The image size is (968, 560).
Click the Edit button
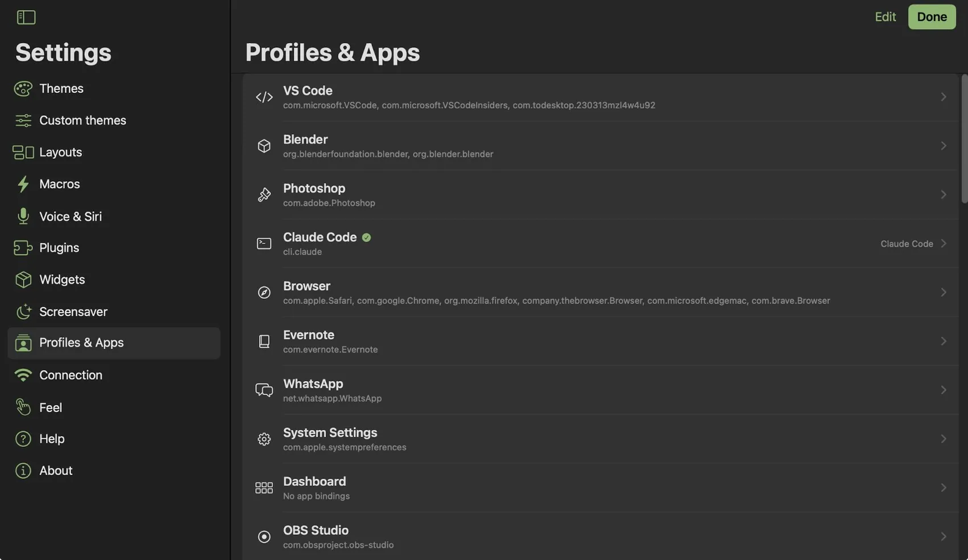(x=885, y=17)
